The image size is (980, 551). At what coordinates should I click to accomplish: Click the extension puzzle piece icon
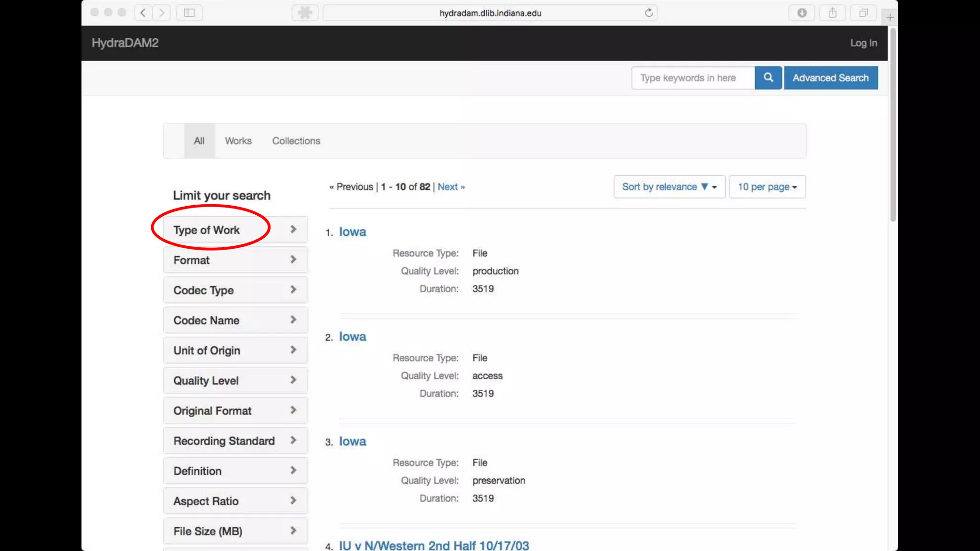pyautogui.click(x=305, y=13)
